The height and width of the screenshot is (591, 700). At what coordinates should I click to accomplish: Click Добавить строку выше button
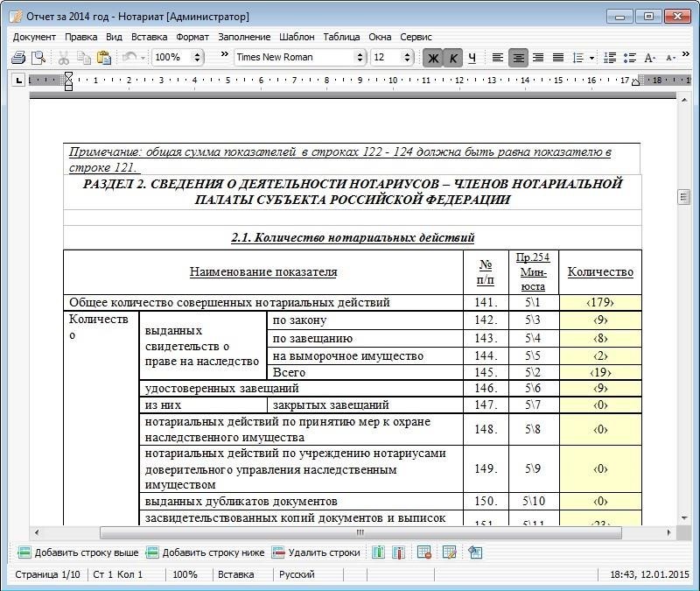(x=78, y=552)
